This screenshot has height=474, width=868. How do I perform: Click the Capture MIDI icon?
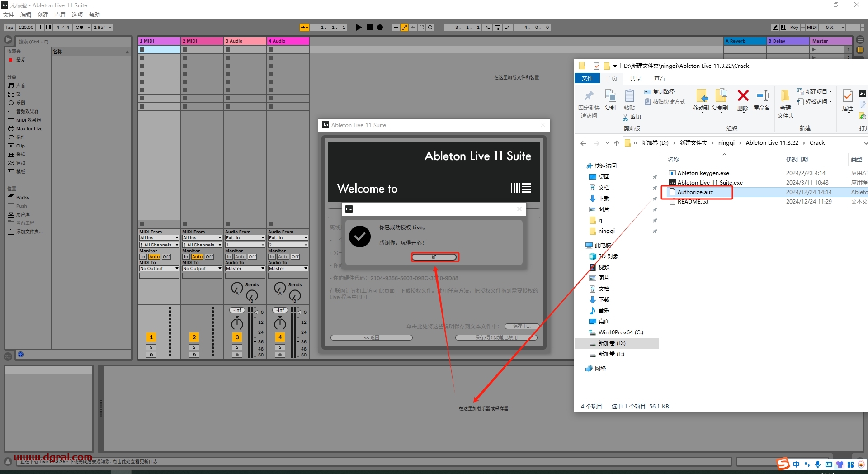click(x=421, y=27)
